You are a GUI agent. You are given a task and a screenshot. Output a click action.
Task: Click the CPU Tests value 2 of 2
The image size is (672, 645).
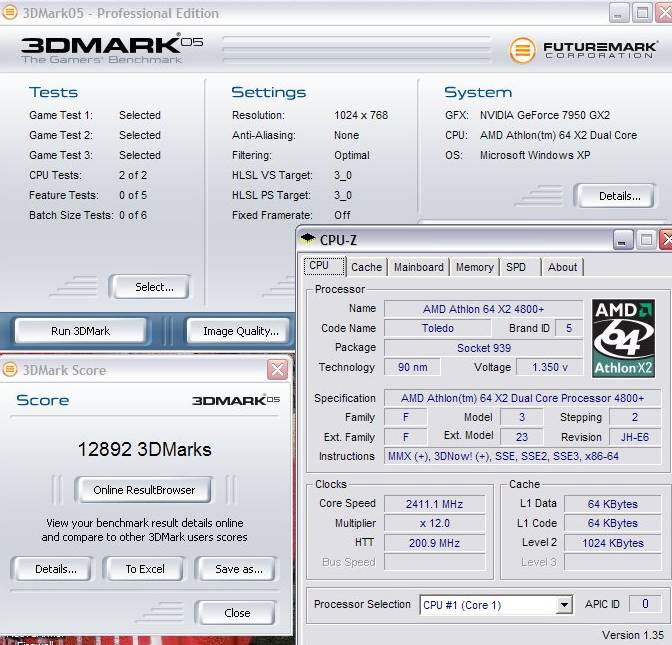[133, 175]
